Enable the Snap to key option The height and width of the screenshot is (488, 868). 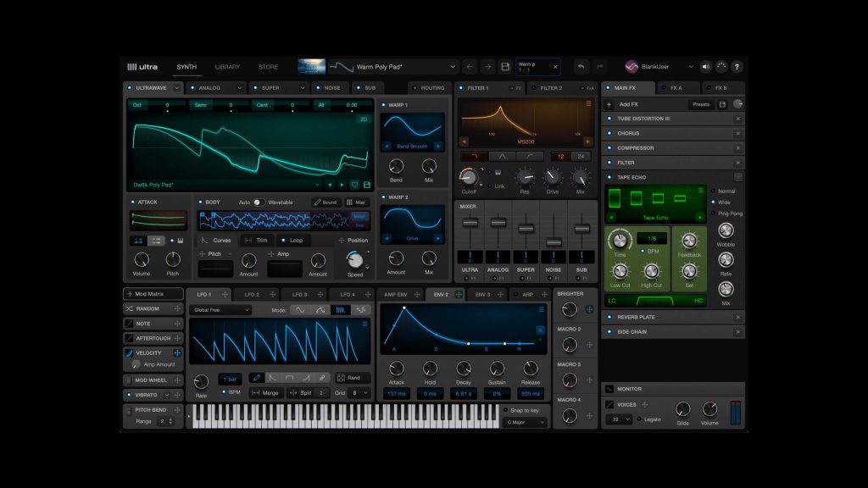[x=505, y=410]
